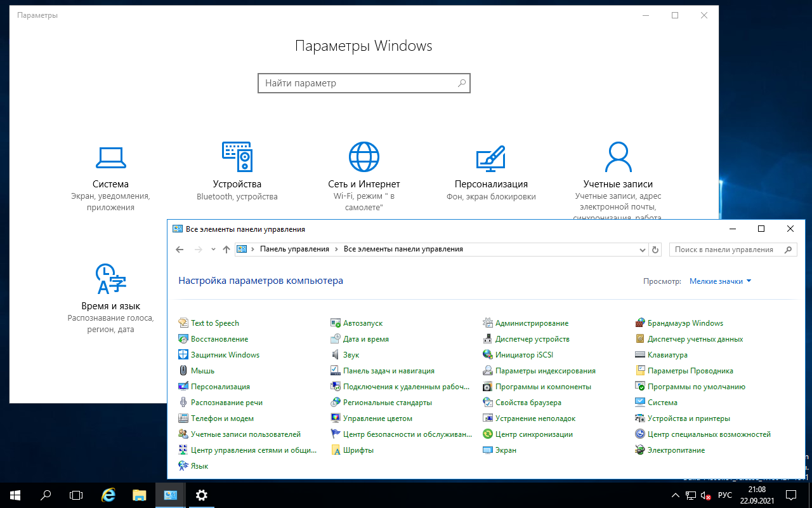Expand the chevron before Панель управления breadcrumb
812x508 pixels.
pos(253,250)
